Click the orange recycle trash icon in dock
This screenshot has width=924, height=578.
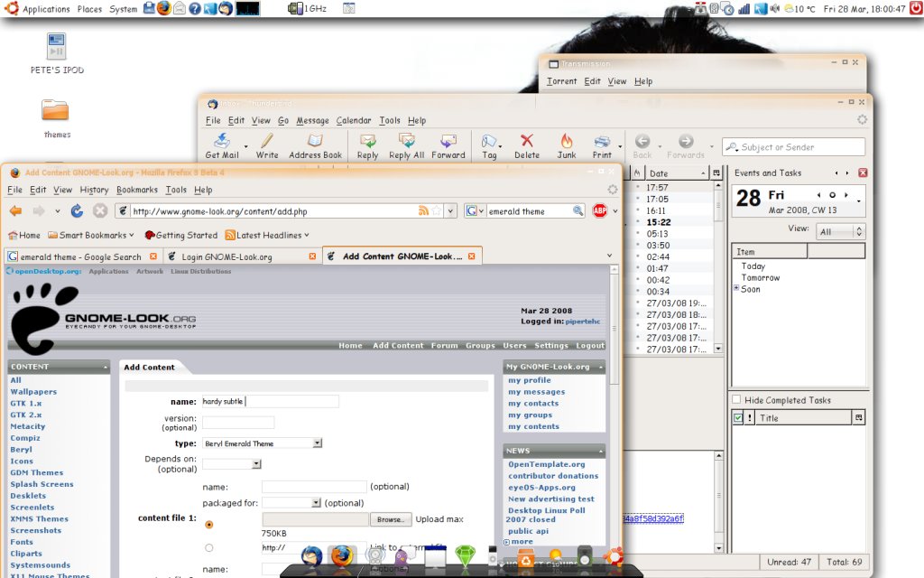525,558
